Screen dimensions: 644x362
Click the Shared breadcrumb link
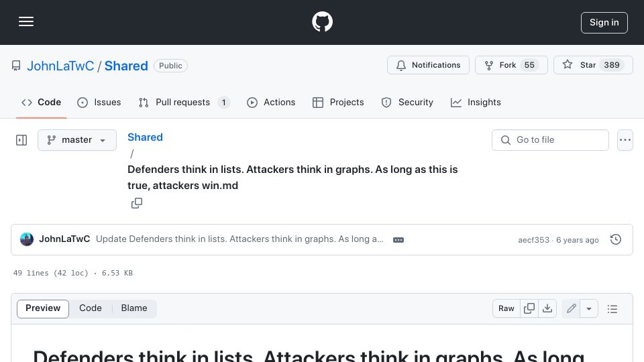coord(145,137)
